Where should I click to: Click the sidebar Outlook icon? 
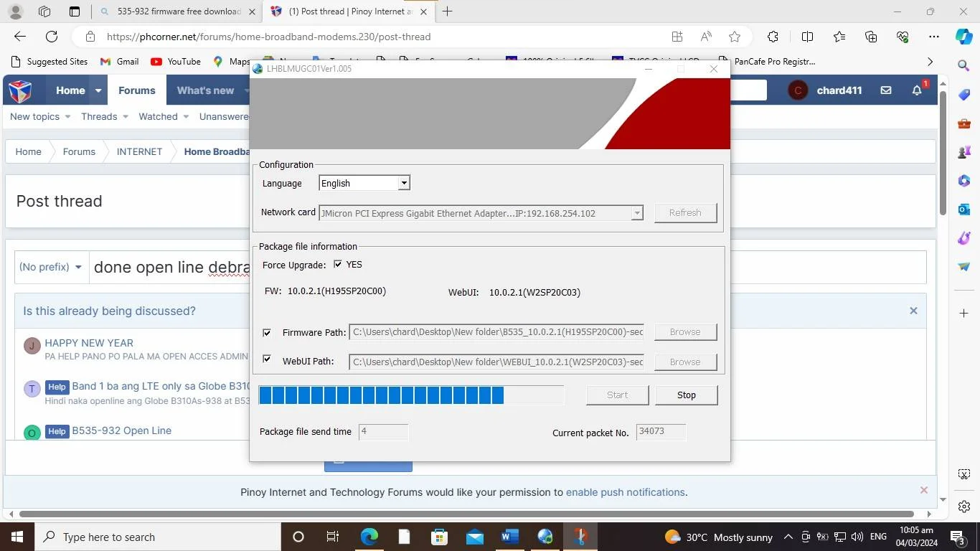963,209
